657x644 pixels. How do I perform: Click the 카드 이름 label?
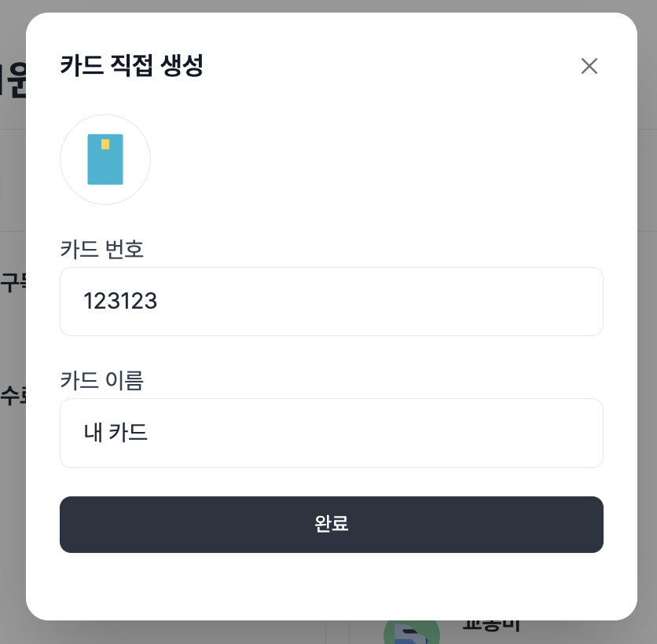[102, 380]
